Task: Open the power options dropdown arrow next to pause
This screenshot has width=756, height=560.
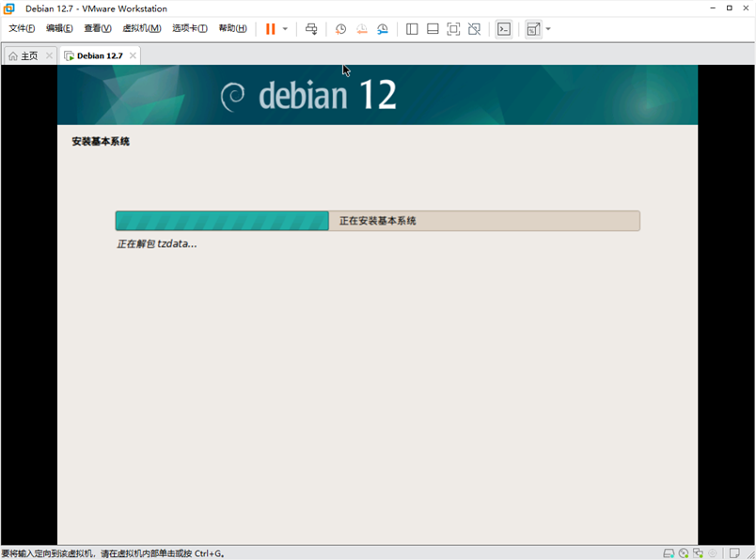Action: pyautogui.click(x=285, y=29)
